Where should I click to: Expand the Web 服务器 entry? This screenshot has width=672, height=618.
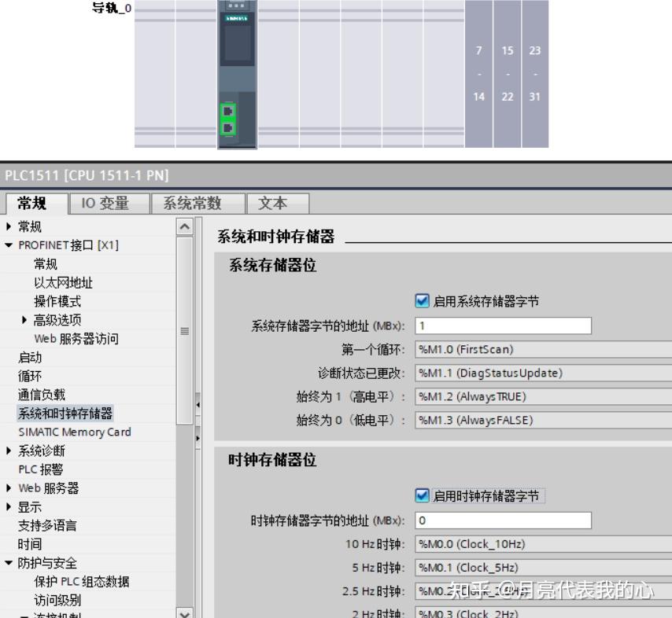pos(7,487)
